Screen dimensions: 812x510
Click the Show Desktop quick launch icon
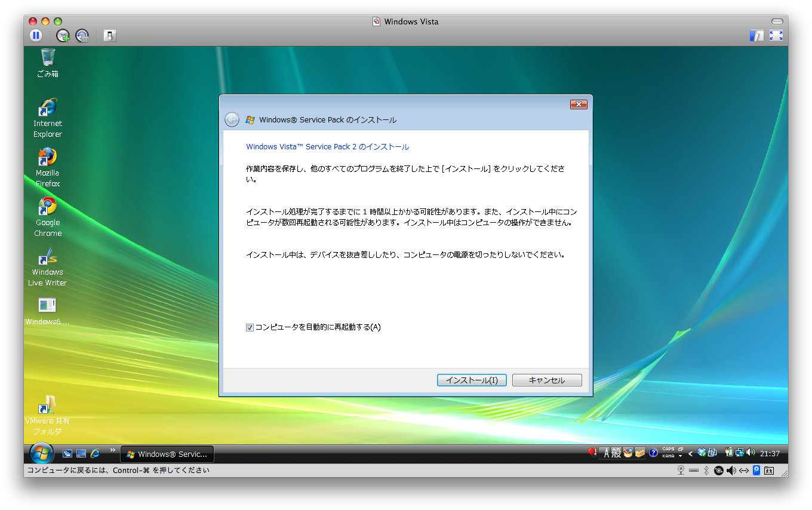point(81,454)
